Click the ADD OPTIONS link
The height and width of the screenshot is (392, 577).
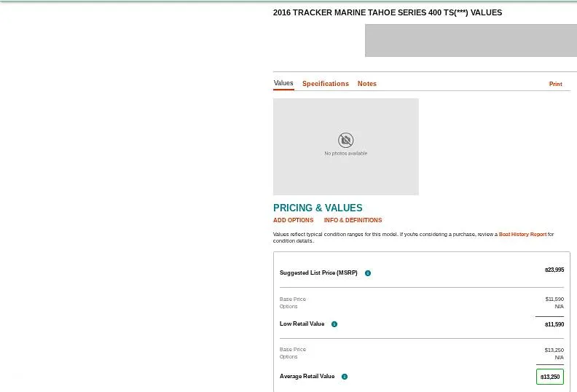(x=293, y=220)
